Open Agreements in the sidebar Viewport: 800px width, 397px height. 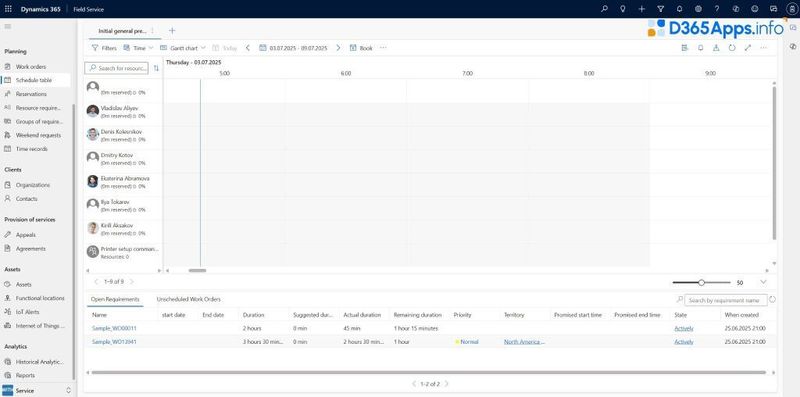31,249
